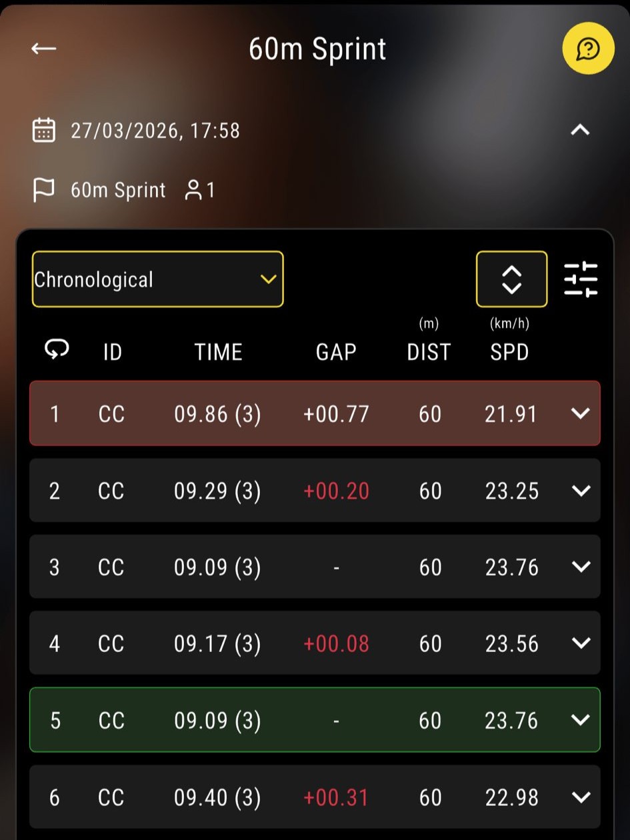630x840 pixels.
Task: Toggle sort order with up-down arrows button
Action: 511,279
